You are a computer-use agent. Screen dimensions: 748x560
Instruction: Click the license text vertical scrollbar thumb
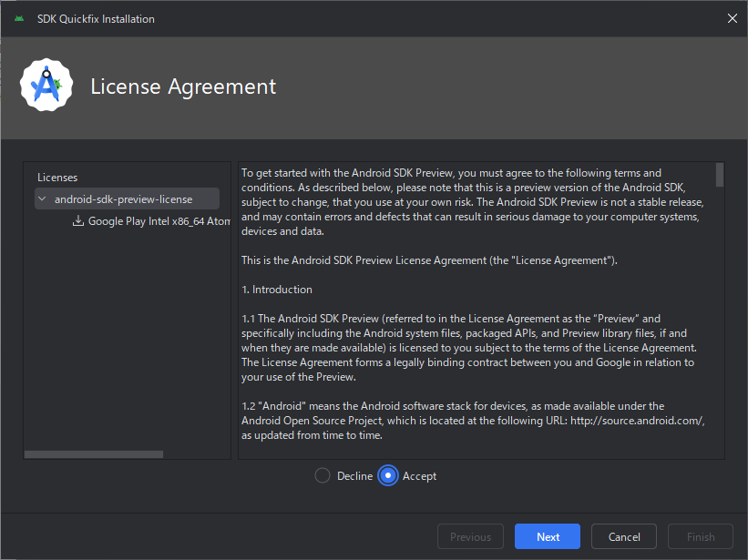click(720, 175)
